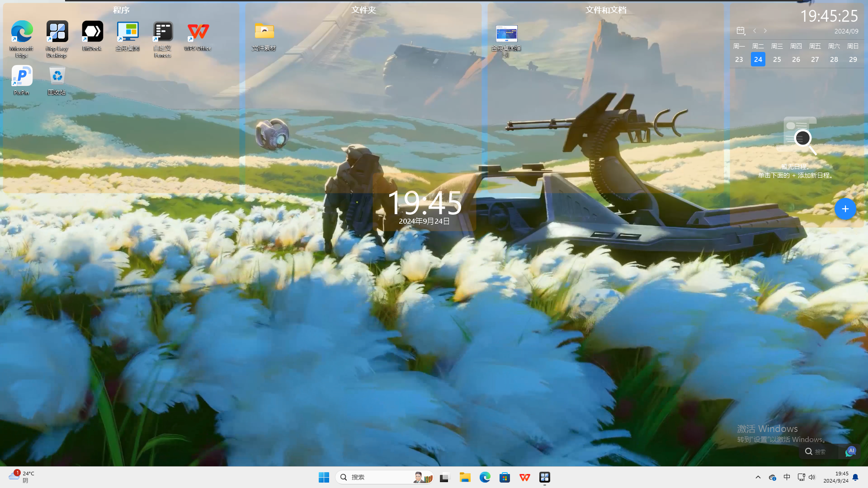The image size is (868, 488).
Task: Open the 回收站 recycle bin
Action: click(57, 76)
